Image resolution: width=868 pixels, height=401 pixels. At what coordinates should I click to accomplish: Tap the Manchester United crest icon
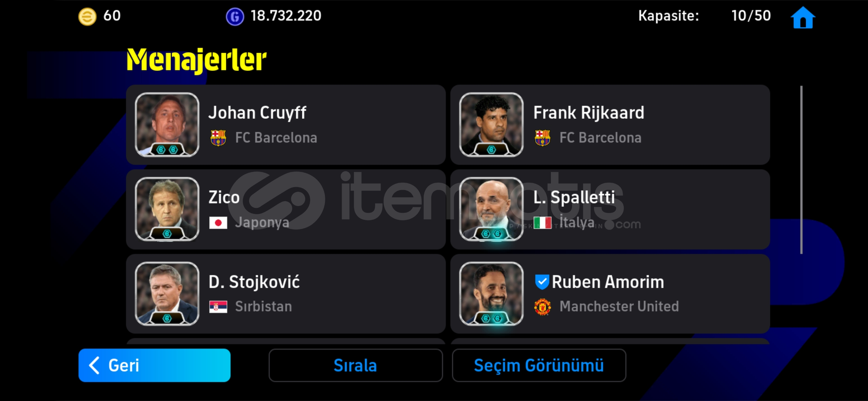point(542,307)
